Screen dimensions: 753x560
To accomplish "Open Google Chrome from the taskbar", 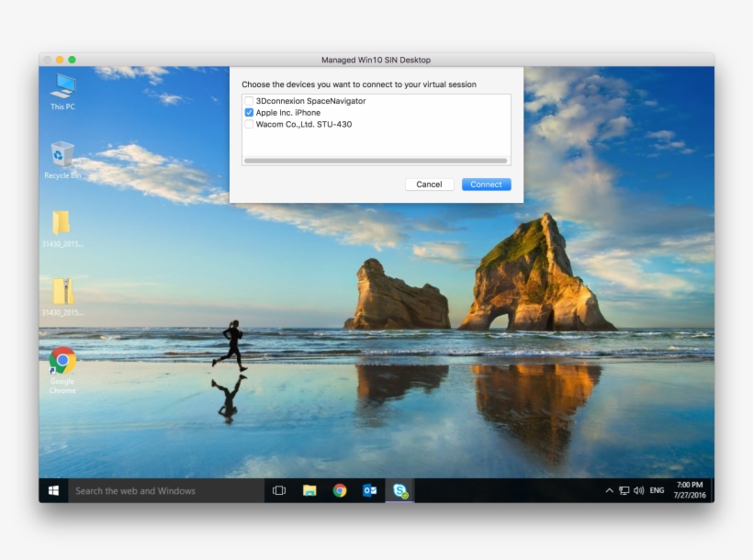I will pos(339,490).
